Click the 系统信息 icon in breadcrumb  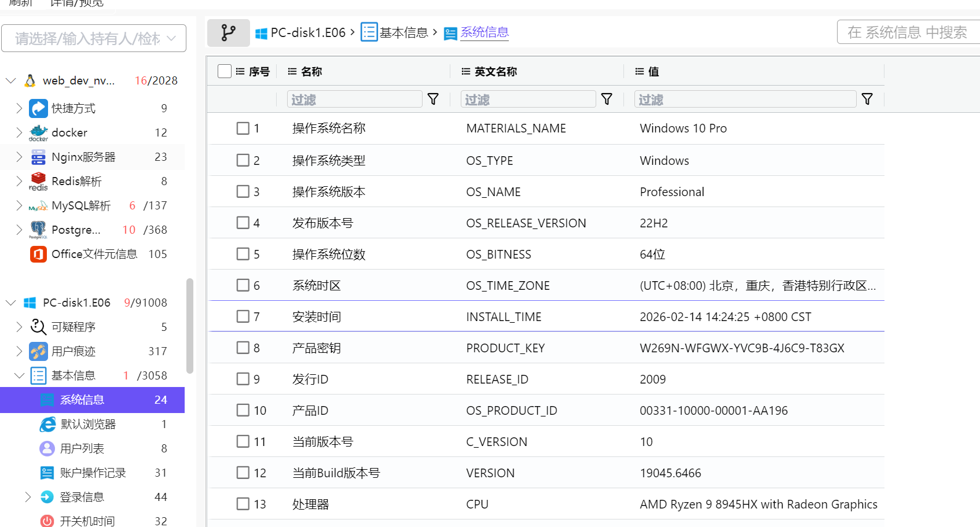pyautogui.click(x=450, y=34)
